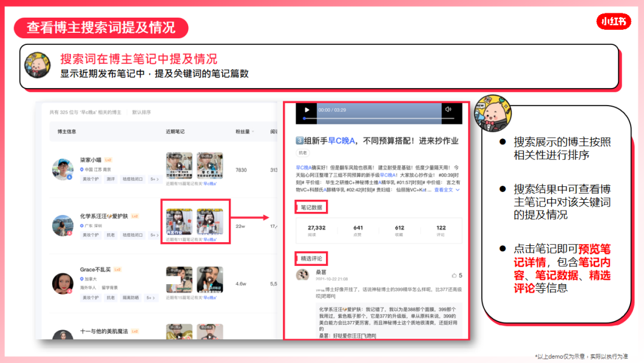This screenshot has width=644, height=363.
Task: Mute the video with the speaker icon
Action: (x=448, y=109)
